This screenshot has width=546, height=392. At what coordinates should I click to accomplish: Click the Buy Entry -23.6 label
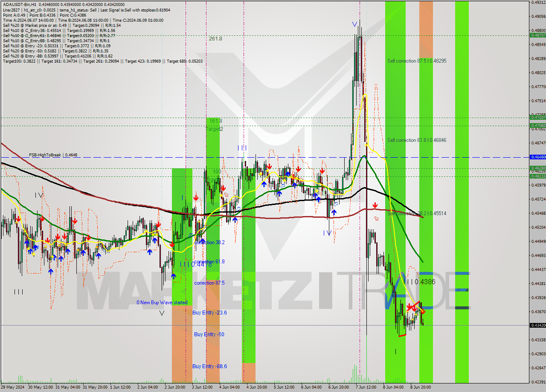[209, 313]
